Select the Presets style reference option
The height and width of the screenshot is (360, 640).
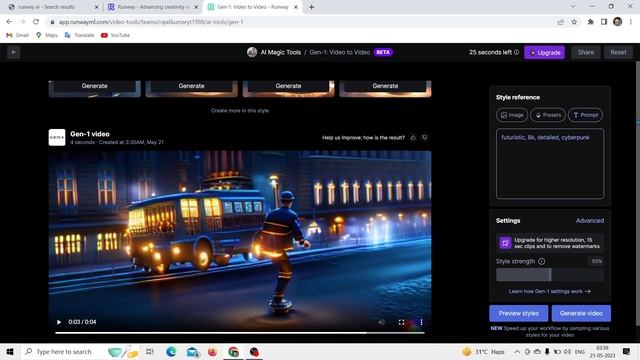point(548,115)
